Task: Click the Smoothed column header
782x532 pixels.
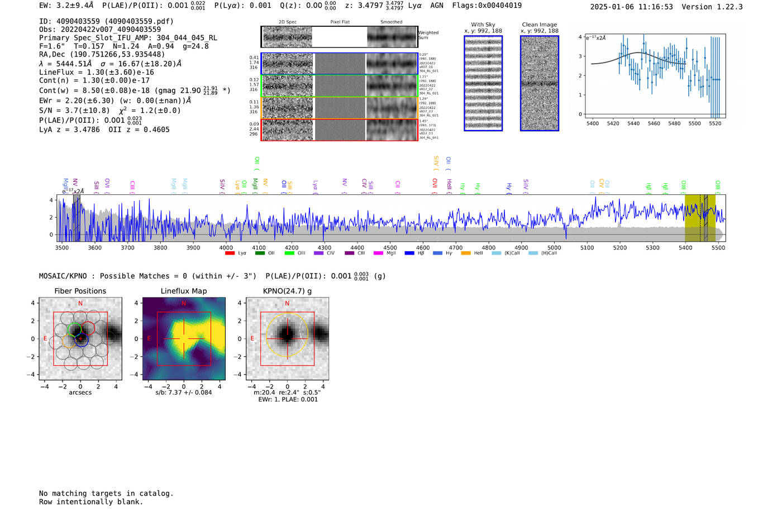Action: pyautogui.click(x=392, y=22)
